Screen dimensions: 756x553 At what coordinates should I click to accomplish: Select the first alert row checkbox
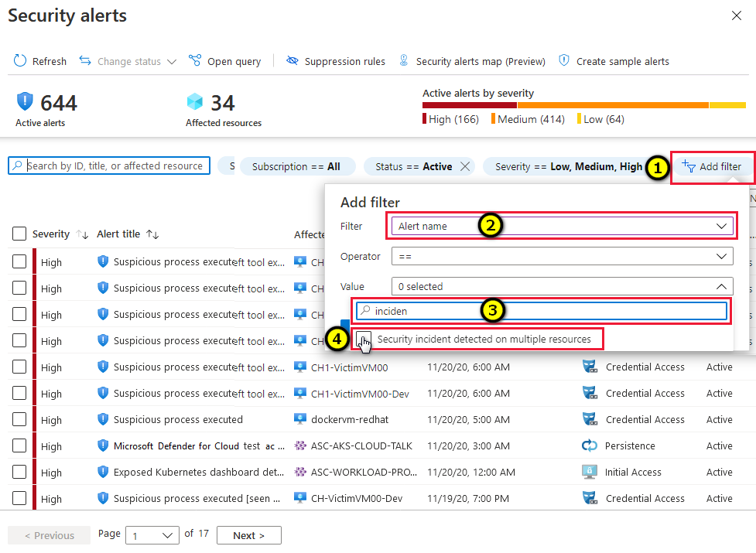click(x=19, y=261)
